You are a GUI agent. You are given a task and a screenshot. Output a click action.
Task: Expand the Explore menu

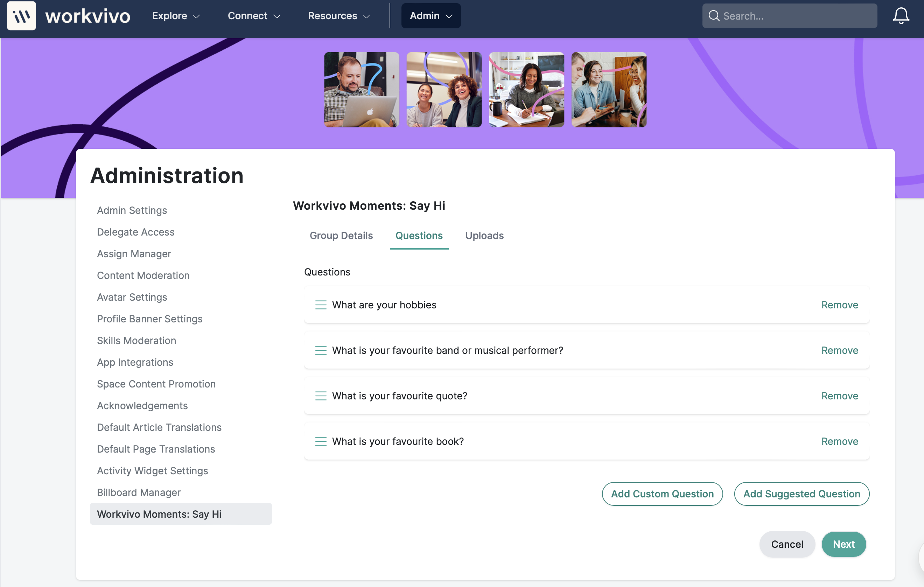click(176, 16)
